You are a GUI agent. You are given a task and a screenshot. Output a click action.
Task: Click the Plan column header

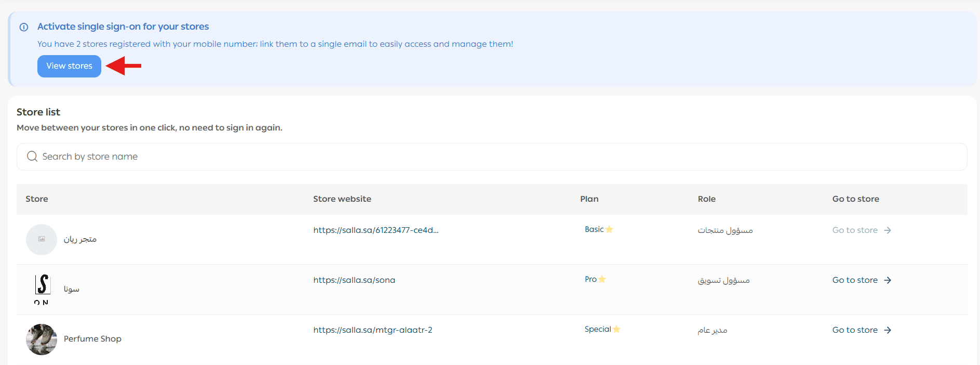pyautogui.click(x=589, y=199)
